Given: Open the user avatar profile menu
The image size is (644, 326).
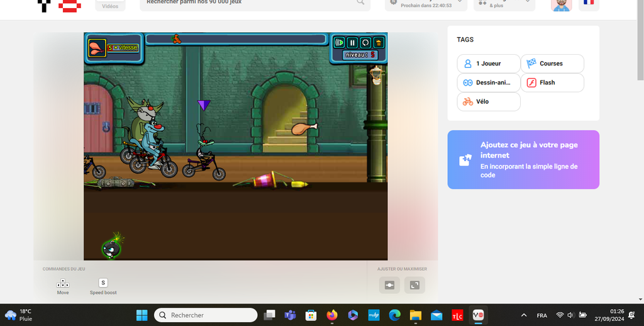Looking at the screenshot, I should [x=561, y=4].
